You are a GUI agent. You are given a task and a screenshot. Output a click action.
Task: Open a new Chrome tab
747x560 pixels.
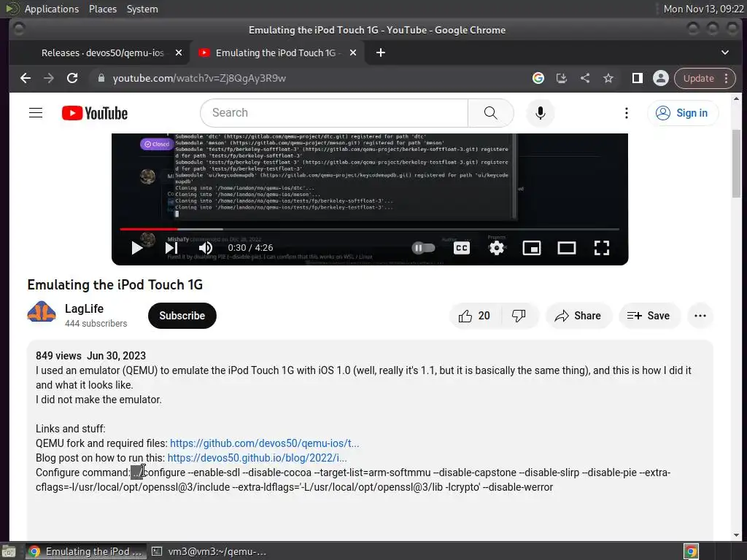[381, 52]
